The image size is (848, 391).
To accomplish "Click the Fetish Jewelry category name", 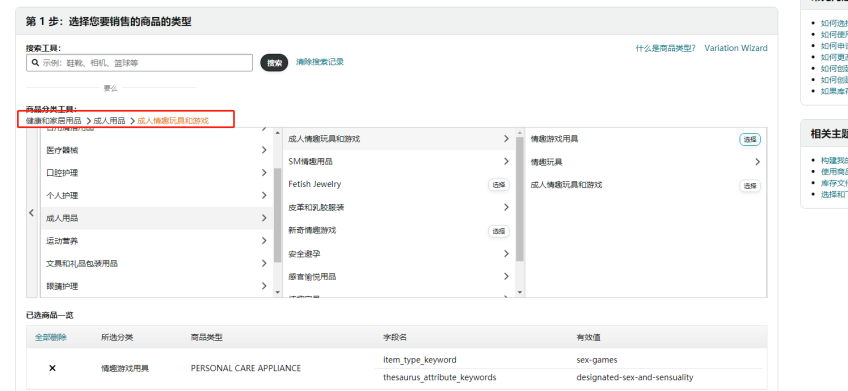I will 315,184.
